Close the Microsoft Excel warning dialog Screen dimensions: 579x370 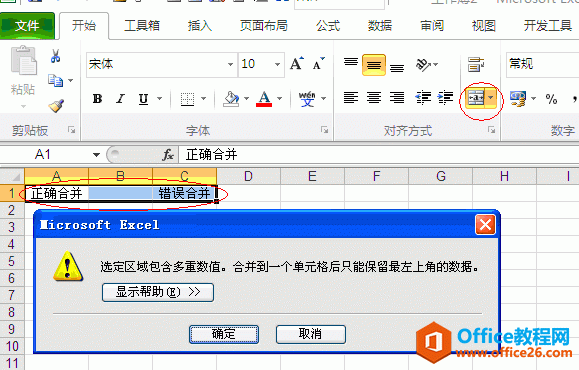(485, 225)
